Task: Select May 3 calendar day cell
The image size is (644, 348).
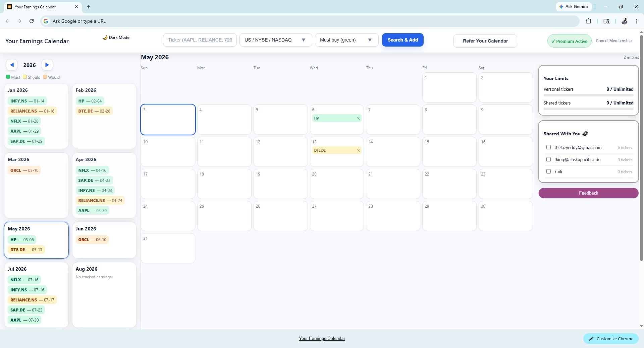Action: coord(168,120)
